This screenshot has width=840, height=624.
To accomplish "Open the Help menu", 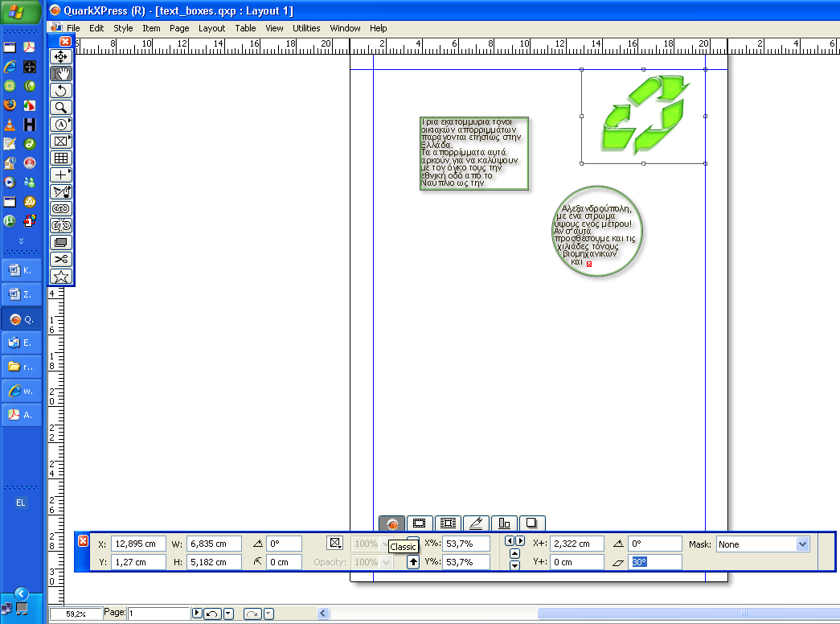I will tap(379, 28).
